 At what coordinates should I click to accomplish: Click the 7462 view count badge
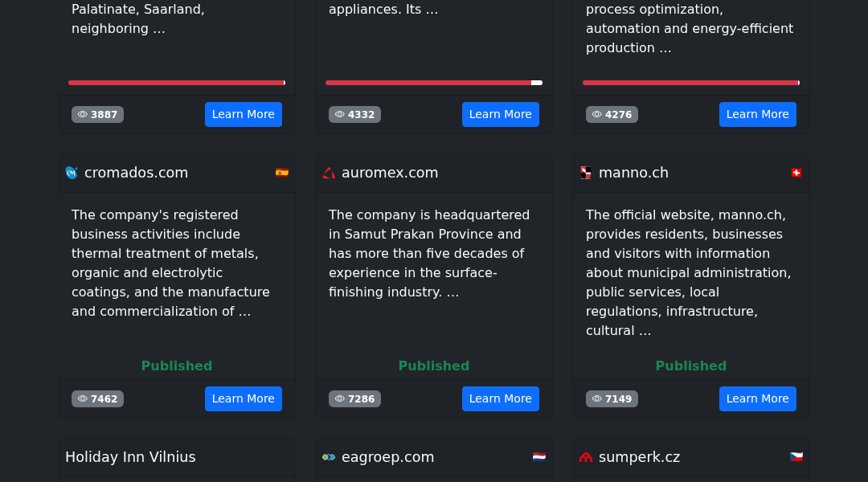[x=97, y=399]
